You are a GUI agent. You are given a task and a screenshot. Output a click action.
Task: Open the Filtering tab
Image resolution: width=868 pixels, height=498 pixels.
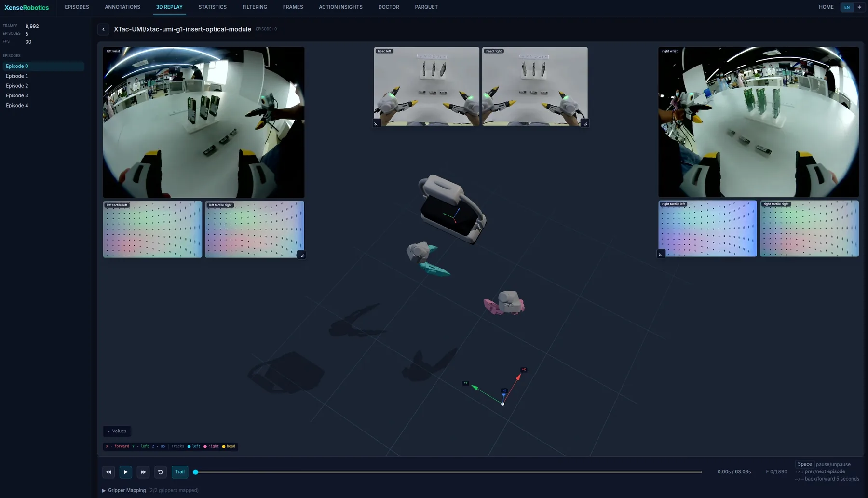pyautogui.click(x=255, y=7)
